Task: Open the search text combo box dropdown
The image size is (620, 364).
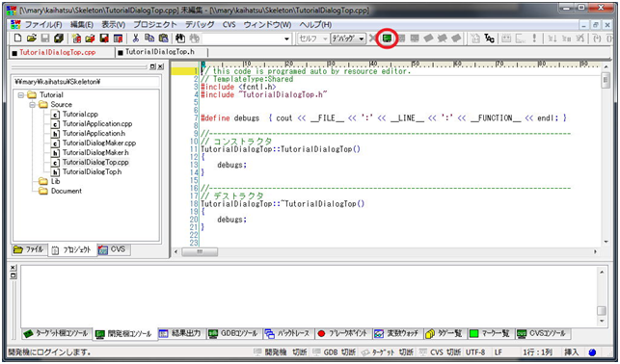Action: [287, 39]
